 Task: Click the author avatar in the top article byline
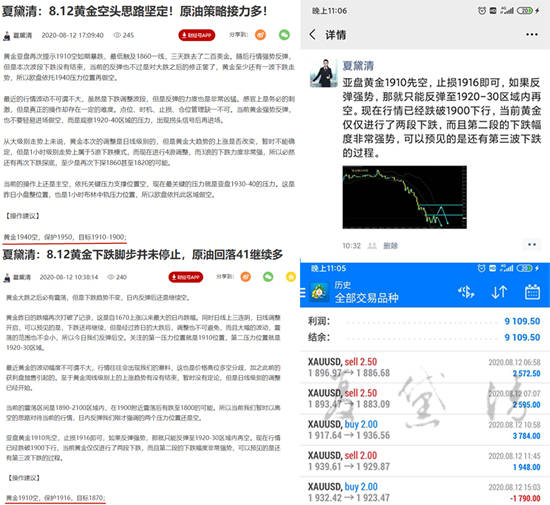click(x=7, y=36)
